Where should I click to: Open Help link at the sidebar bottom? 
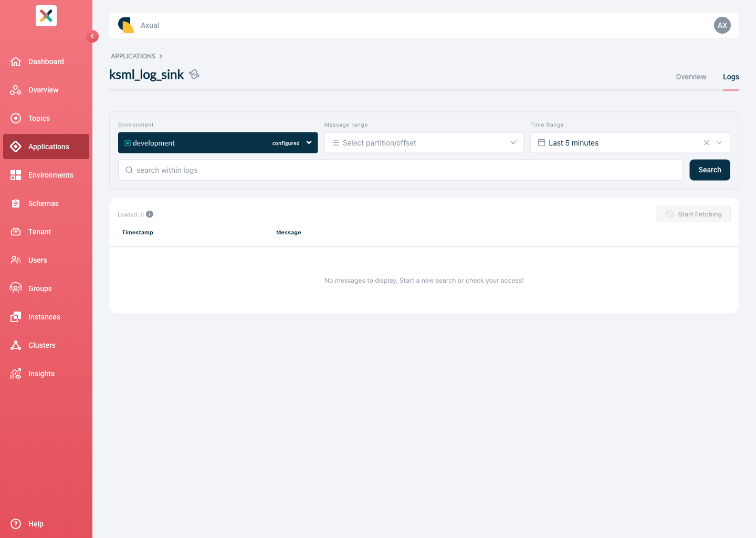46,524
